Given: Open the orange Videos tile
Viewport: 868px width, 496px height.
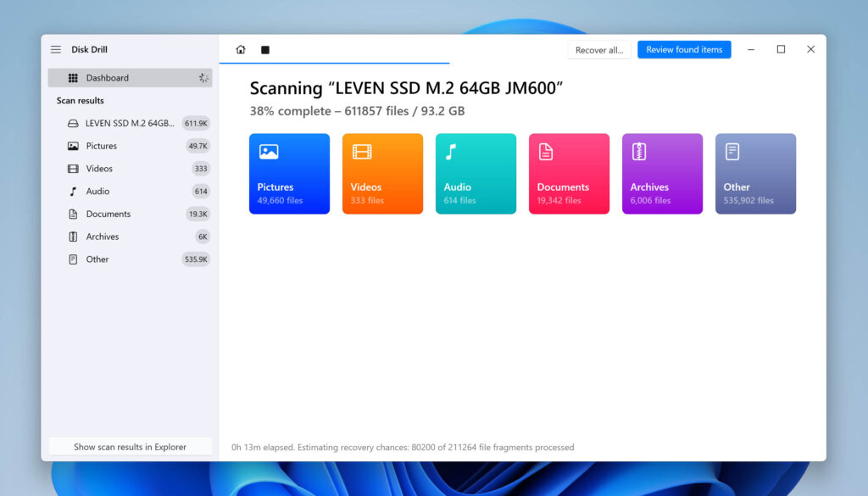Looking at the screenshot, I should point(382,174).
